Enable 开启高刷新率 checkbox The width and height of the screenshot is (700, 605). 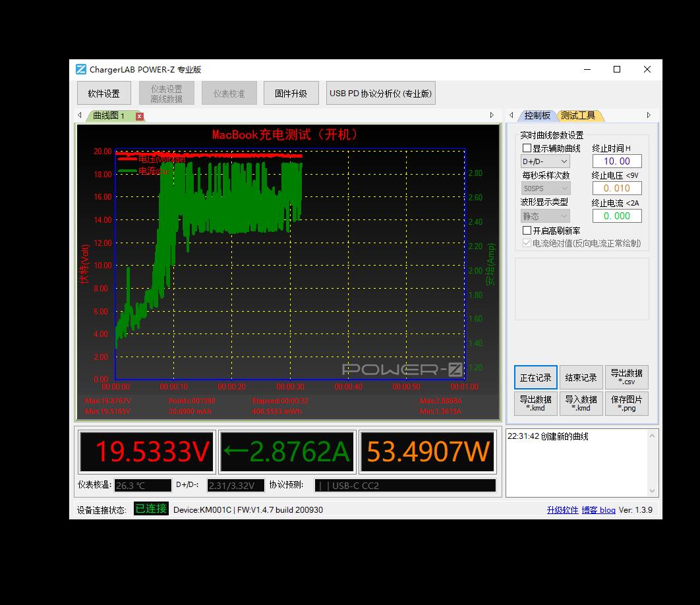[x=527, y=231]
